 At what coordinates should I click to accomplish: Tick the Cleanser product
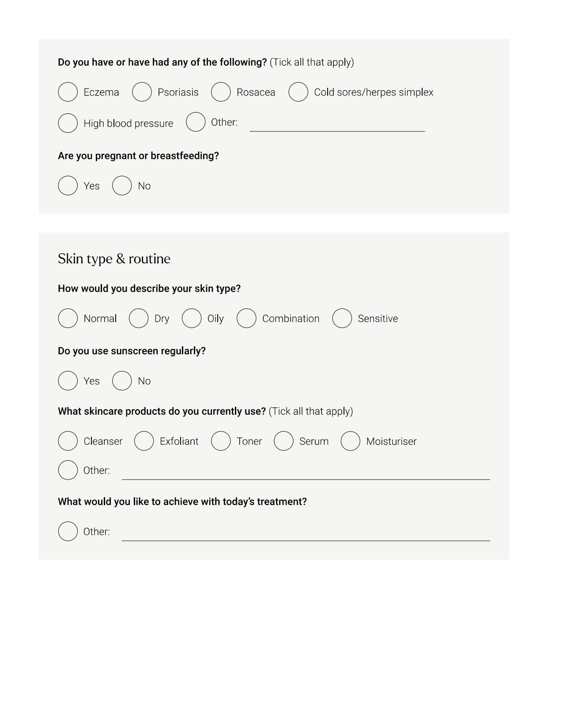[x=68, y=441]
